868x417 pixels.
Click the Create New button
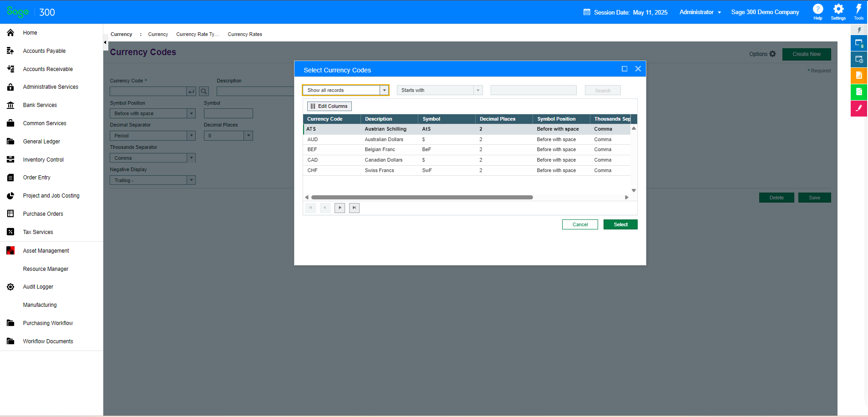[807, 54]
